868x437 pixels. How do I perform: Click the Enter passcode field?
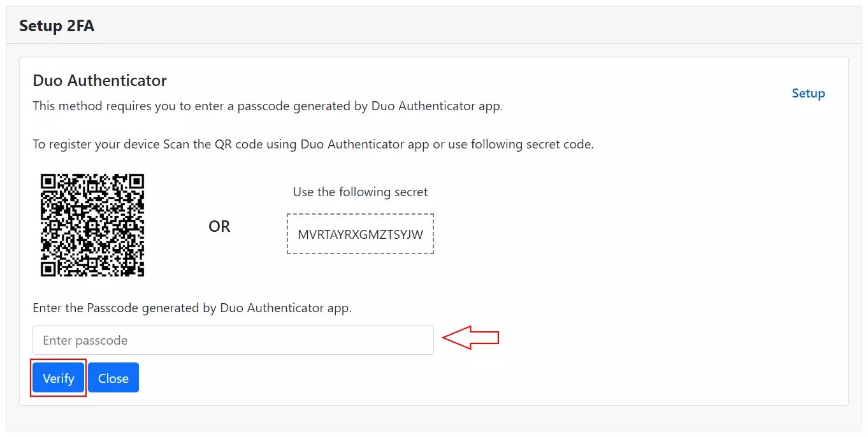233,340
